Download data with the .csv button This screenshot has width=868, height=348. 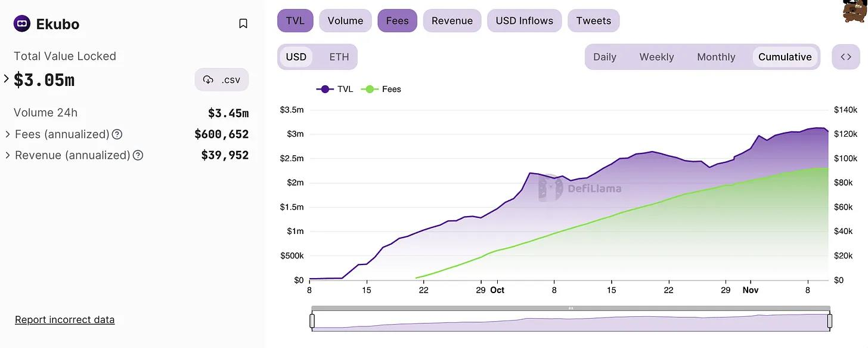coord(222,80)
